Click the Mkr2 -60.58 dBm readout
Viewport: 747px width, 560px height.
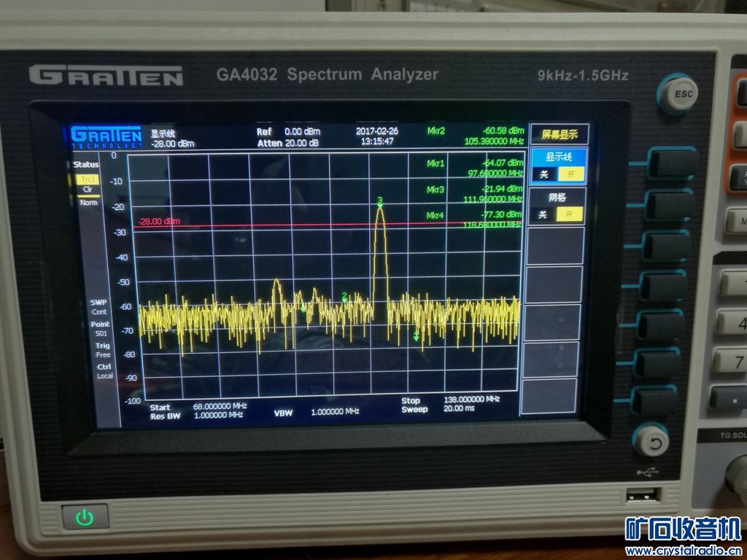pos(476,131)
